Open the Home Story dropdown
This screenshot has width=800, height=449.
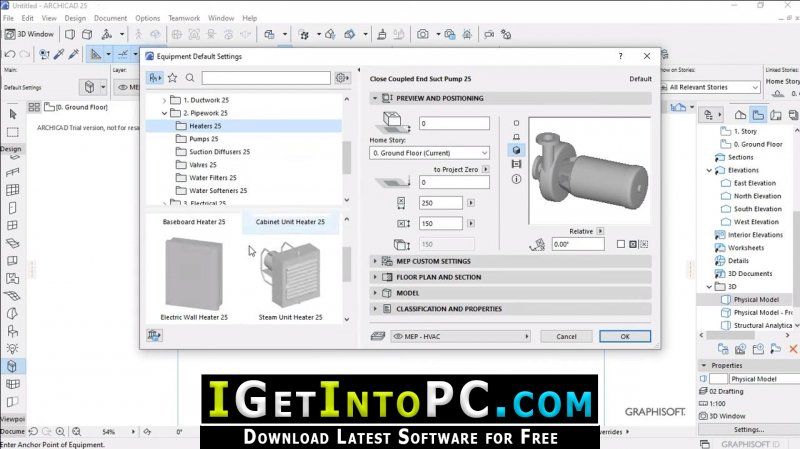click(x=429, y=153)
